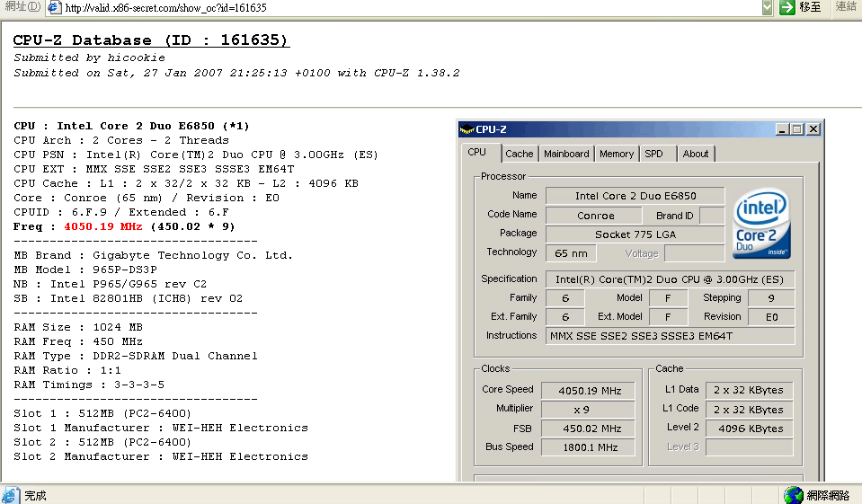Screen dimensions: 862x504
Task: Click the Multiplier value x 9
Action: [588, 410]
